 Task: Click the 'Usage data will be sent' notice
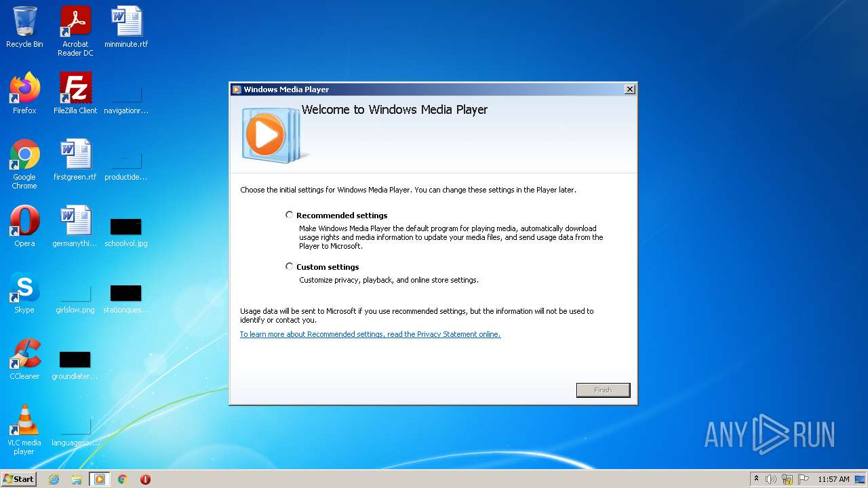(417, 315)
